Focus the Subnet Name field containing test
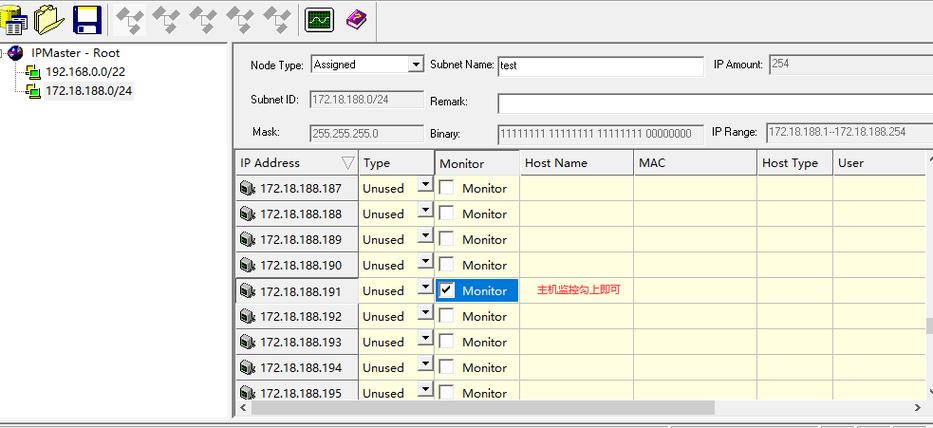The width and height of the screenshot is (933, 428). coord(600,65)
